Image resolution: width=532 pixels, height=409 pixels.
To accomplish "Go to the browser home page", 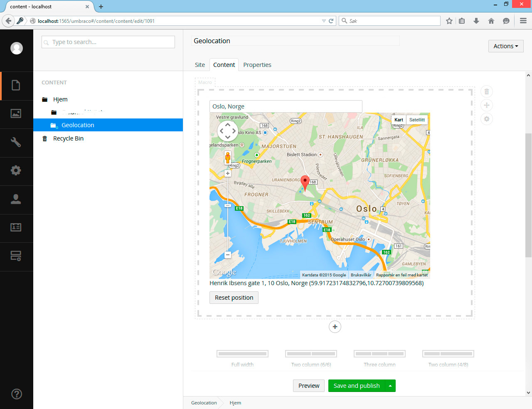I will pyautogui.click(x=491, y=21).
